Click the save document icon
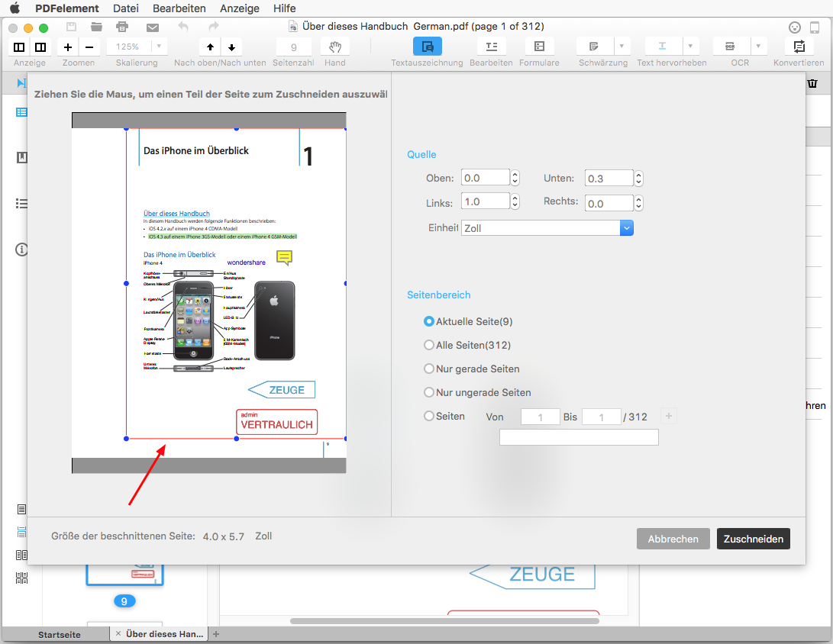This screenshot has width=833, height=644. click(71, 27)
